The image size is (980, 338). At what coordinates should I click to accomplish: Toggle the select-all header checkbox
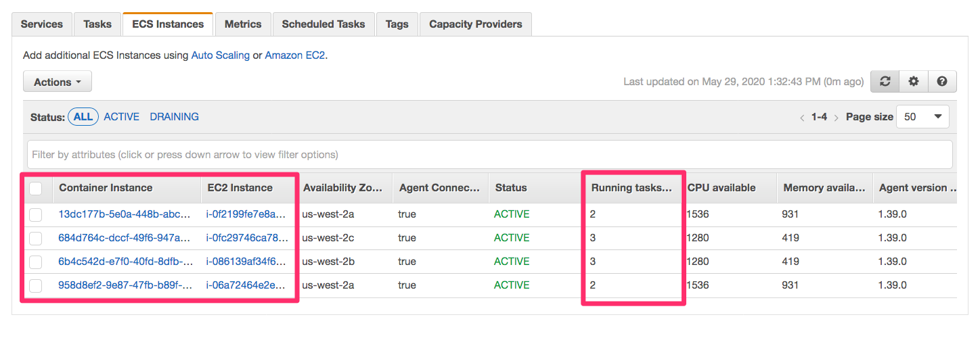click(x=36, y=189)
